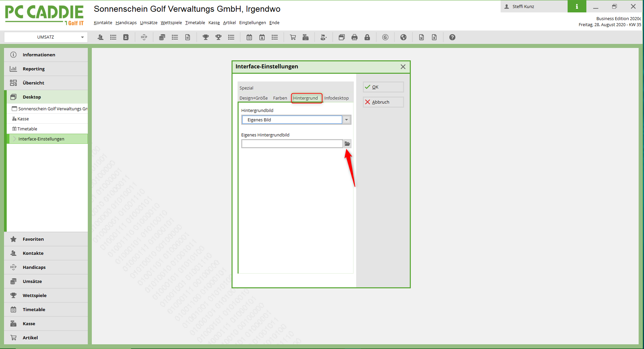The image size is (644, 349).
Task: Click the printer toolbar icon
Action: (355, 37)
